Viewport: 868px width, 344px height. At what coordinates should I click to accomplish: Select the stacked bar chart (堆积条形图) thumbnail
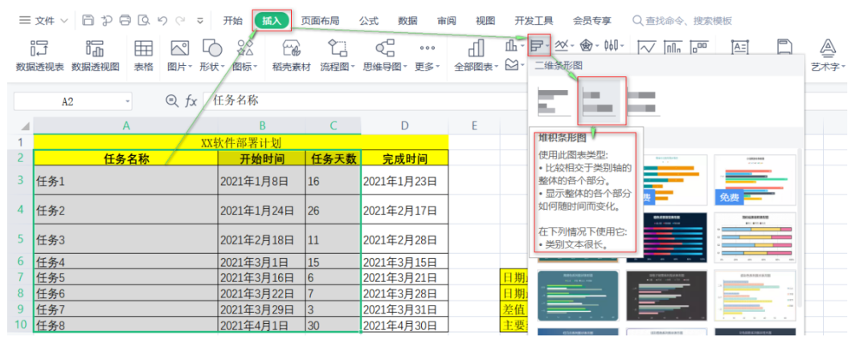click(602, 100)
